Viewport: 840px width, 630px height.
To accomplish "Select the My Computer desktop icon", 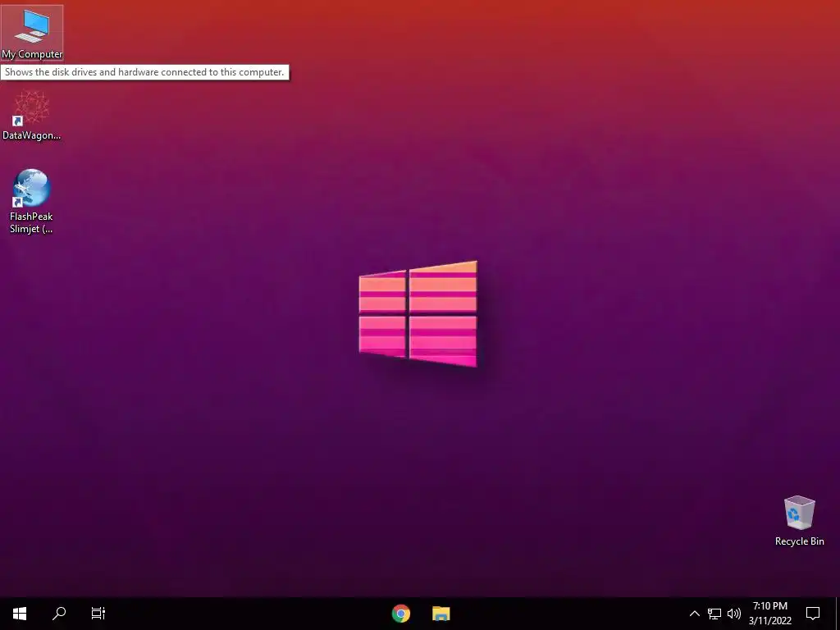I will click(32, 33).
